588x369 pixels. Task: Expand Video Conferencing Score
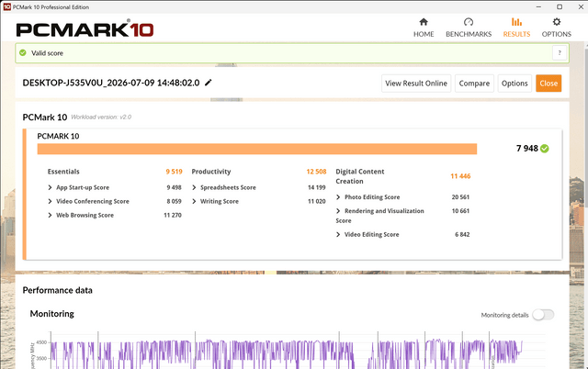(50, 201)
